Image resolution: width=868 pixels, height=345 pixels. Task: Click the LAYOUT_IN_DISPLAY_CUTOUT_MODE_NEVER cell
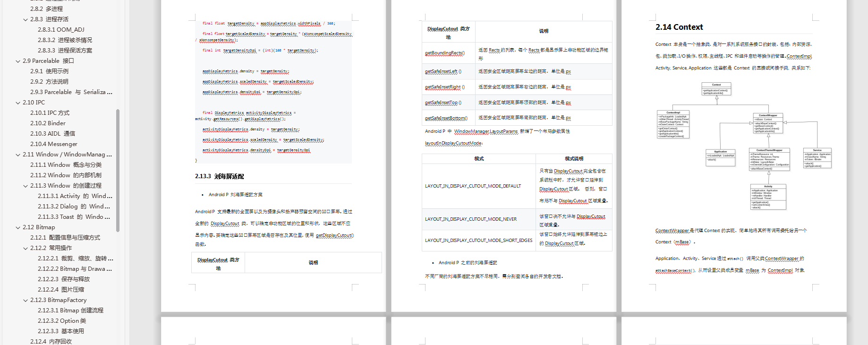click(x=479, y=219)
